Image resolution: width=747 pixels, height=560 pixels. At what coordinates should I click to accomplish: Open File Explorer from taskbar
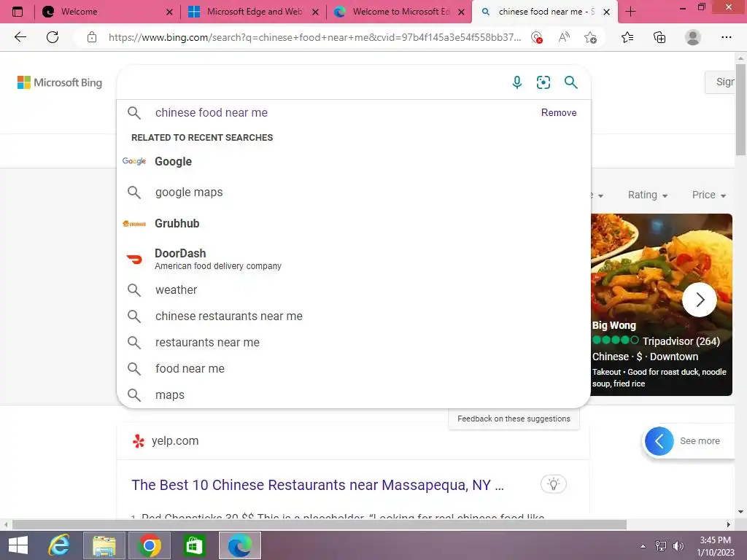pyautogui.click(x=104, y=545)
